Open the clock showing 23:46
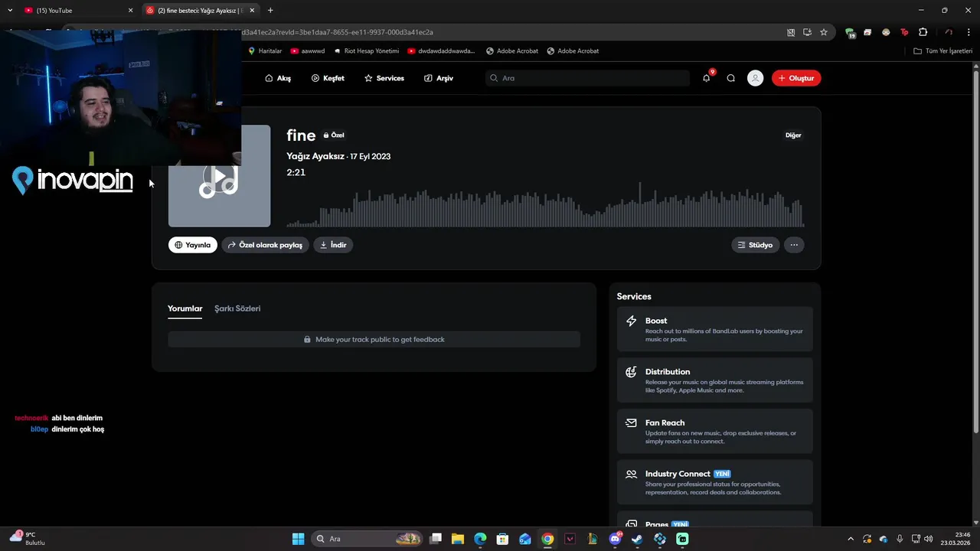Screen dimensions: 980x551 click(x=956, y=539)
